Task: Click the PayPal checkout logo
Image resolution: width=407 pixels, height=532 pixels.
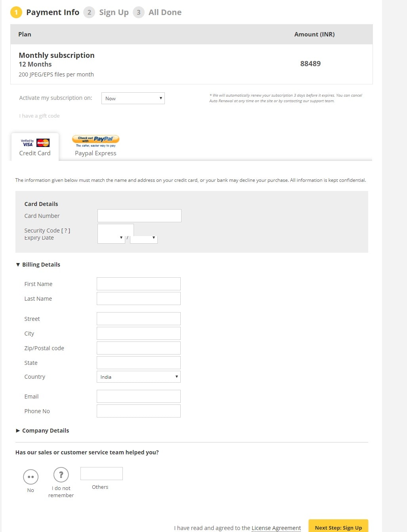Action: click(96, 141)
